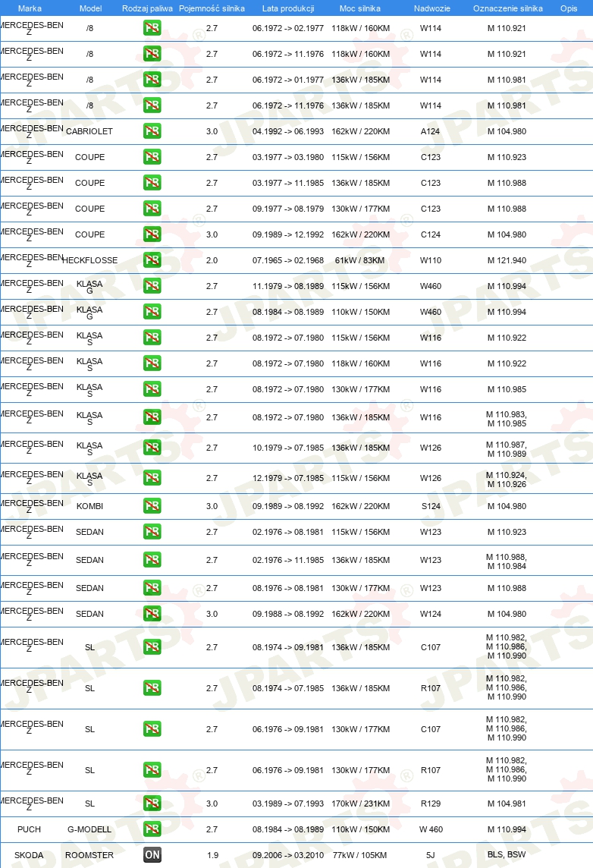The height and width of the screenshot is (868, 593).
Task: Click the PUCH brand cell
Action: [30, 829]
